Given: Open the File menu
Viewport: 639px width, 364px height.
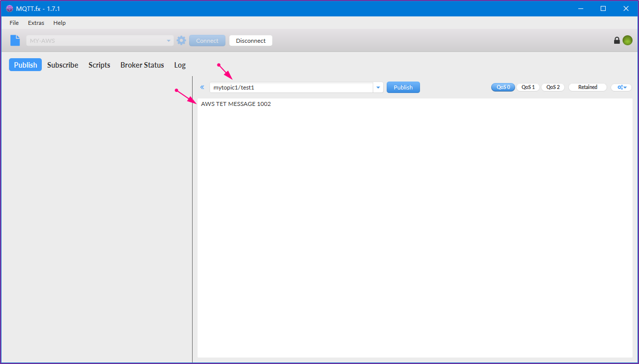Looking at the screenshot, I should tap(14, 23).
